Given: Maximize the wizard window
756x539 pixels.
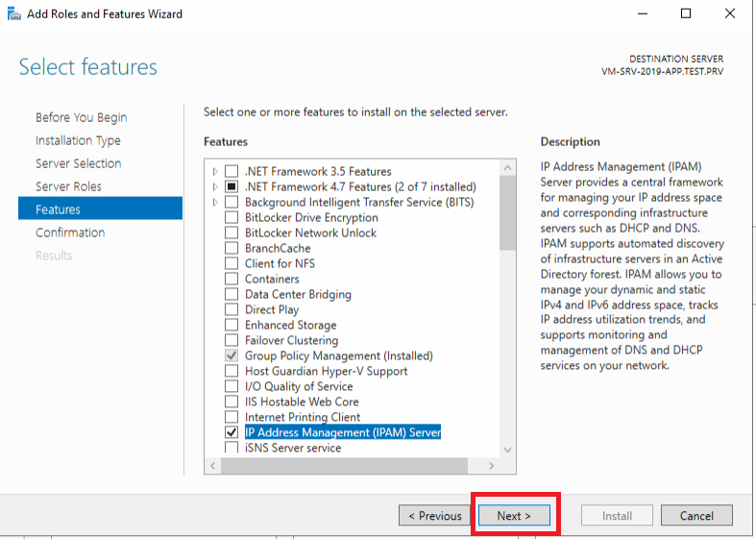Looking at the screenshot, I should [686, 13].
